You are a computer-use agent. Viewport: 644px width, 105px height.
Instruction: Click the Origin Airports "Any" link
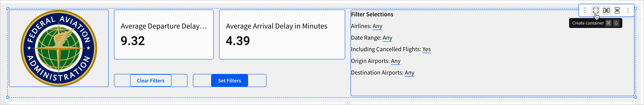coord(396,61)
